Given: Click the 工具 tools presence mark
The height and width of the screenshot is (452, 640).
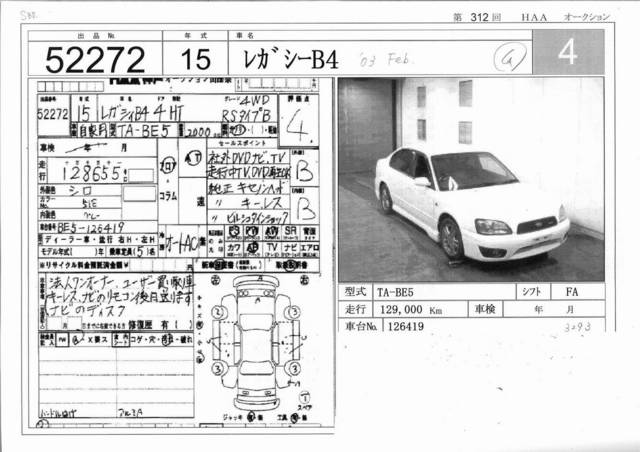Looking at the screenshot, I should pos(293,417).
